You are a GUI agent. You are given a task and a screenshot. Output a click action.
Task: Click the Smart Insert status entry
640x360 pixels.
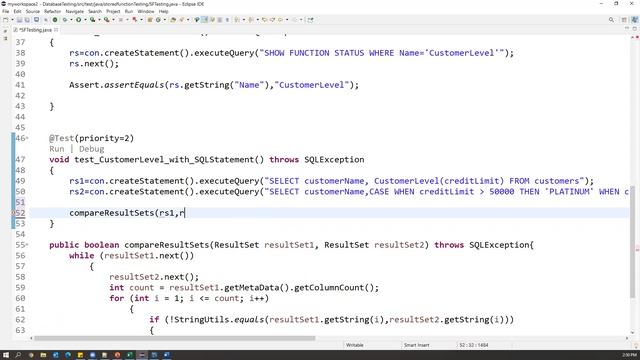pos(416,345)
